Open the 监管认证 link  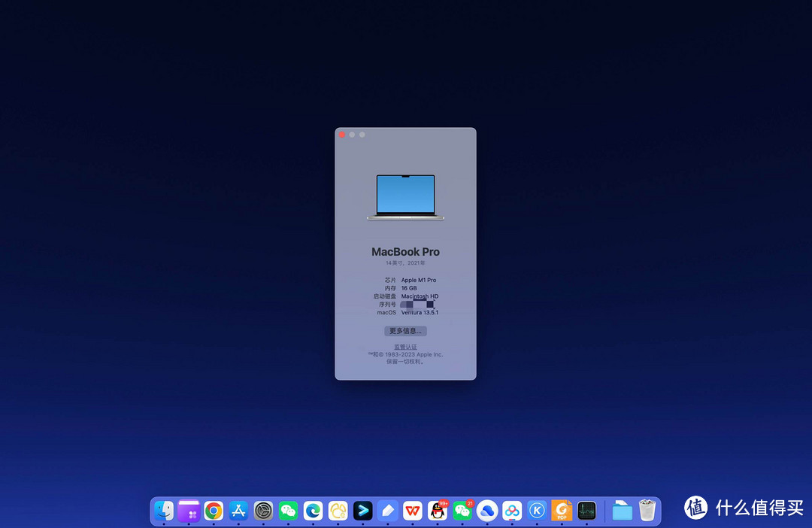[405, 347]
